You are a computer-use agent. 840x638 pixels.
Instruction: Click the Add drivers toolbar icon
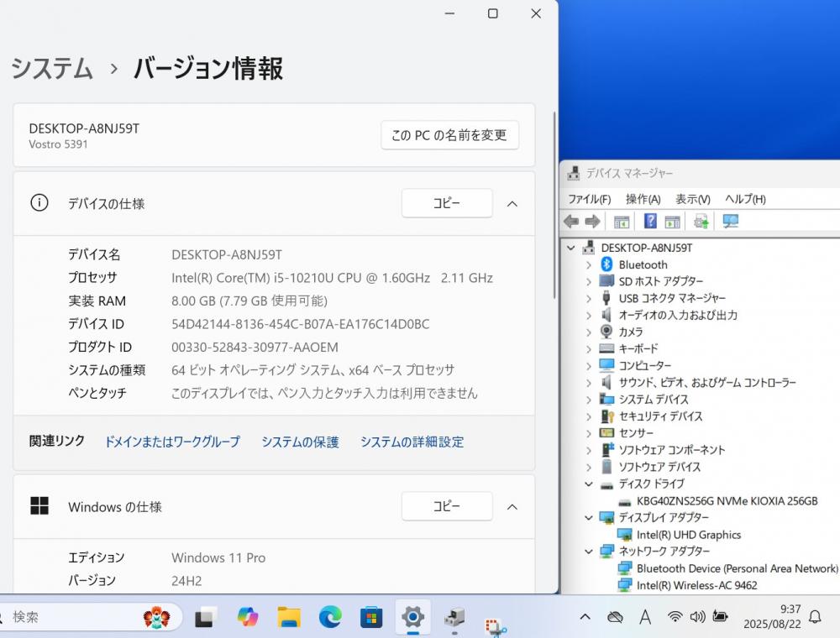click(x=701, y=221)
